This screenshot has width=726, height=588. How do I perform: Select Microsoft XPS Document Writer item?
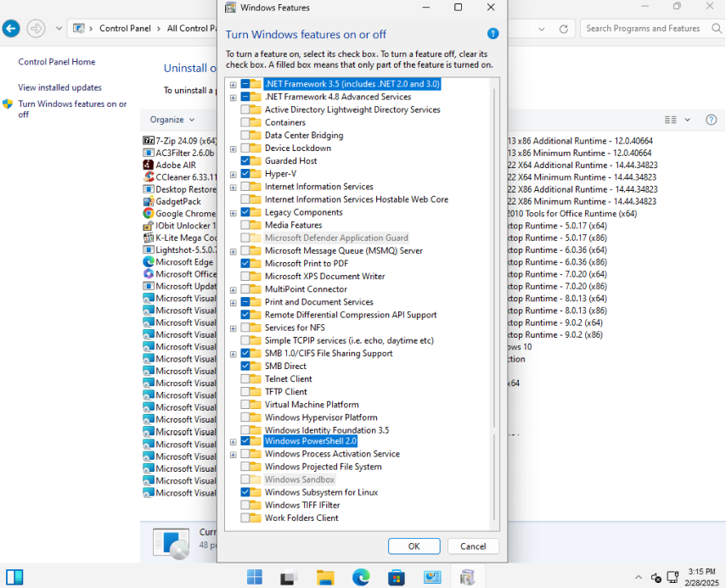324,277
